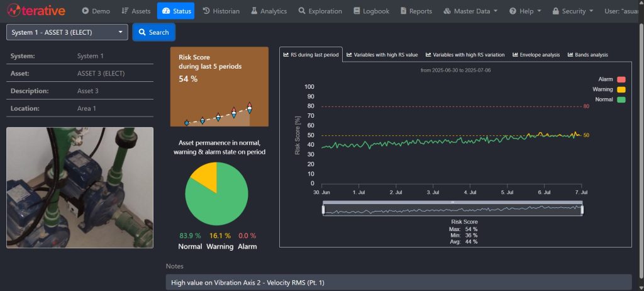The image size is (644, 291).
Task: Click the Reports printer icon
Action: tap(403, 11)
